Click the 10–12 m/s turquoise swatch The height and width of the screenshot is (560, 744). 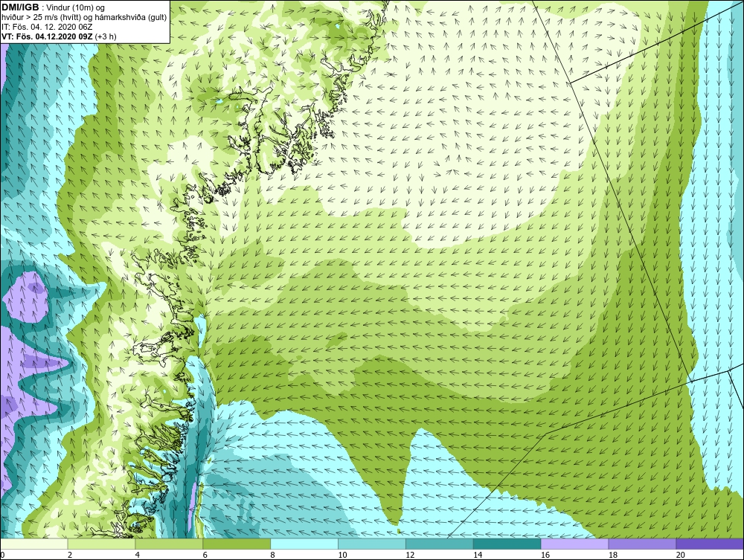click(x=372, y=544)
